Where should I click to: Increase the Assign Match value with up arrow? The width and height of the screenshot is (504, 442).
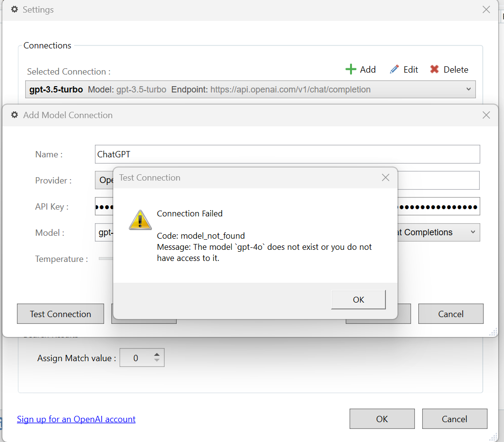click(x=156, y=354)
